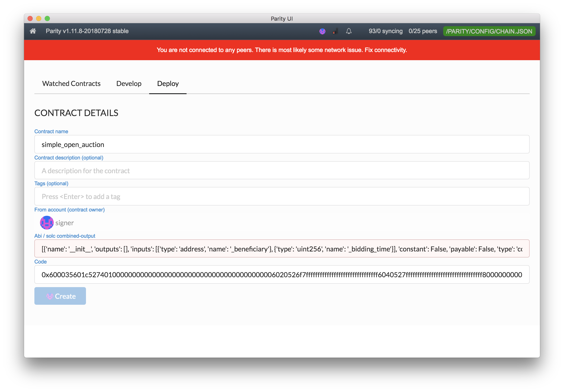The height and width of the screenshot is (392, 564).
Task: Switch to the Develop tab
Action: [x=129, y=84]
